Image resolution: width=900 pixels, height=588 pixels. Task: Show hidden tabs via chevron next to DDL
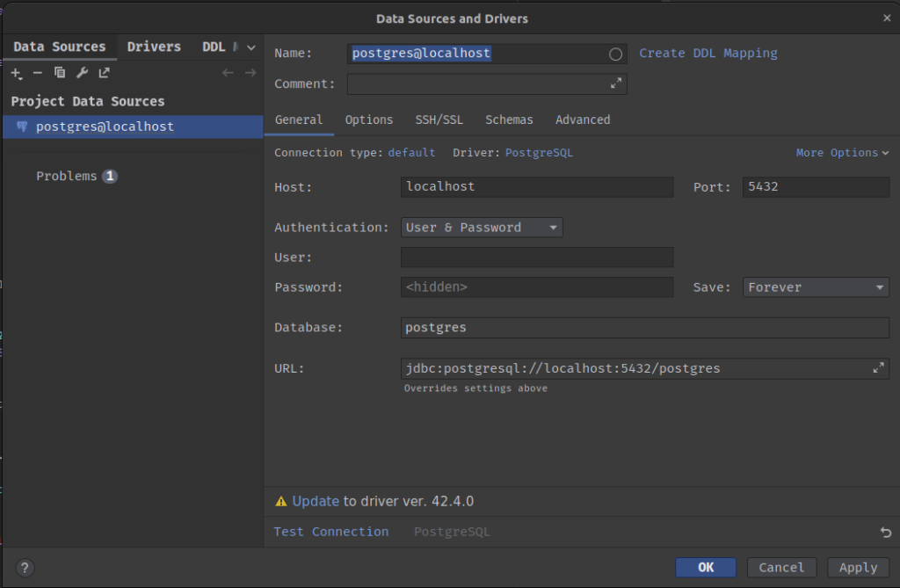(x=250, y=47)
